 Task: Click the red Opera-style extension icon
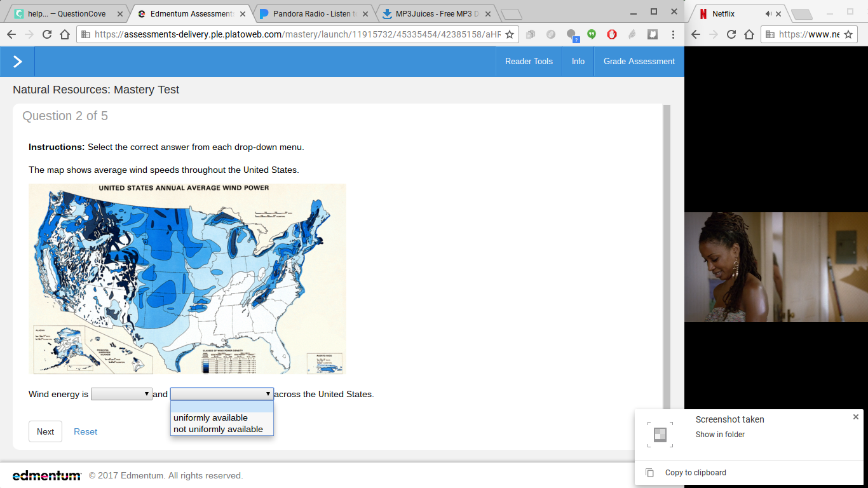pos(612,34)
